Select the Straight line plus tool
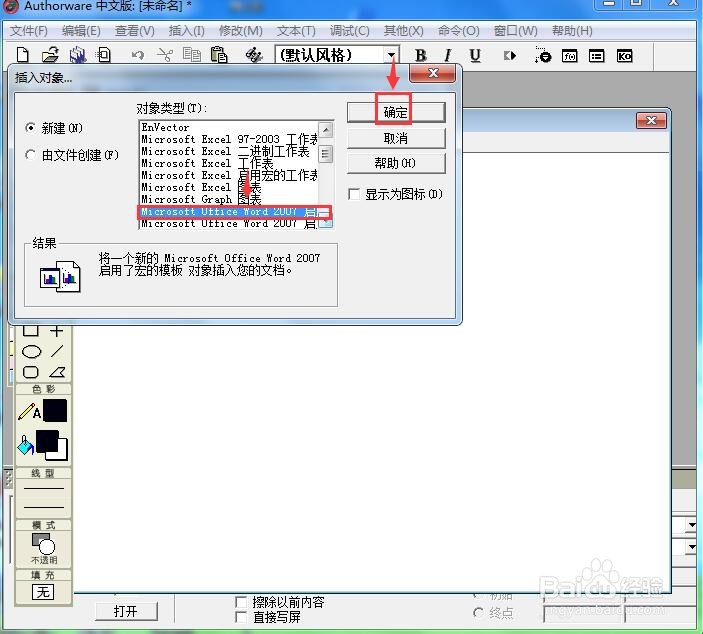Image resolution: width=703 pixels, height=634 pixels. 56,331
